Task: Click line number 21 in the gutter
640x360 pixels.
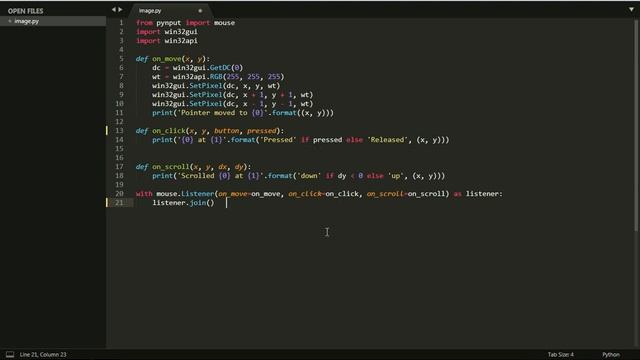Action: tap(119, 202)
